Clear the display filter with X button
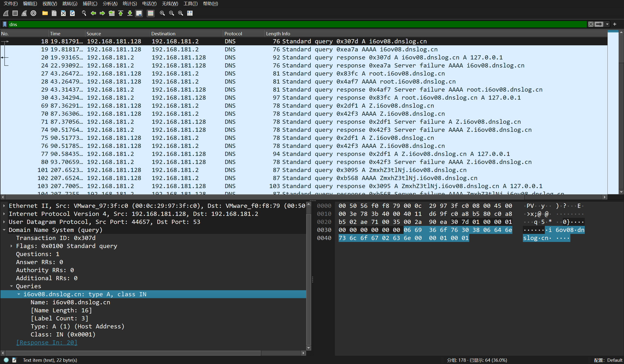624x364 pixels. click(x=591, y=24)
